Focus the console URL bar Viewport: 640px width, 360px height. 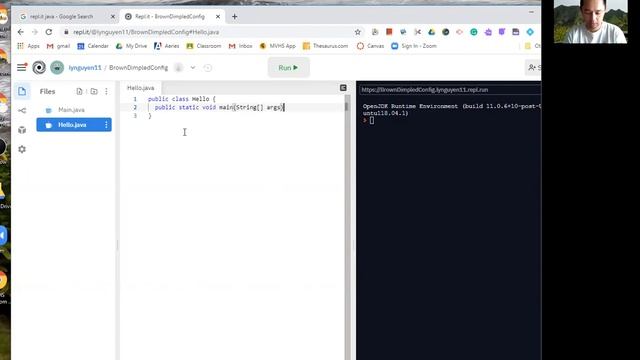[449, 90]
